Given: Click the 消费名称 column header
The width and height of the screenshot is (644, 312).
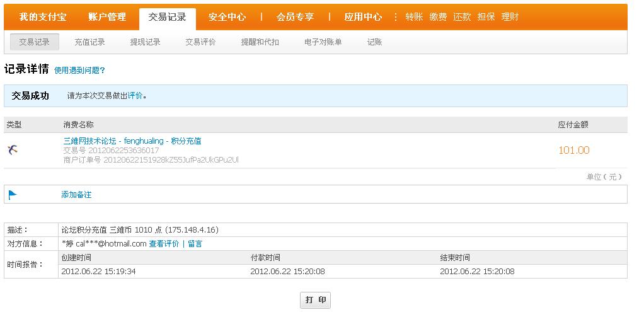Looking at the screenshot, I should tap(78, 125).
